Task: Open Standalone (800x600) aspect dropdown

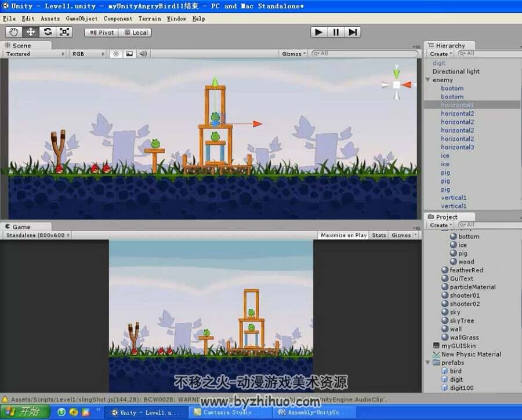Action: click(38, 235)
